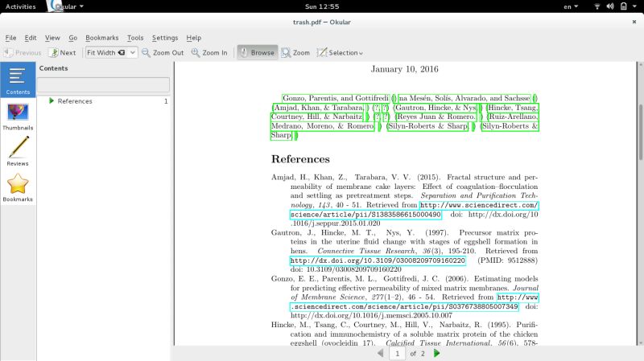The height and width of the screenshot is (361, 644).
Task: Open the Thumbnails sidebar panel
Action: coord(18,116)
